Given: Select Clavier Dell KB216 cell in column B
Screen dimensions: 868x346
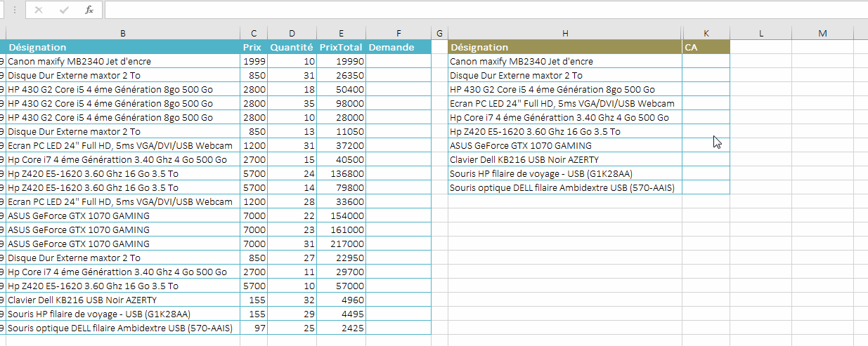Looking at the screenshot, I should (123, 300).
